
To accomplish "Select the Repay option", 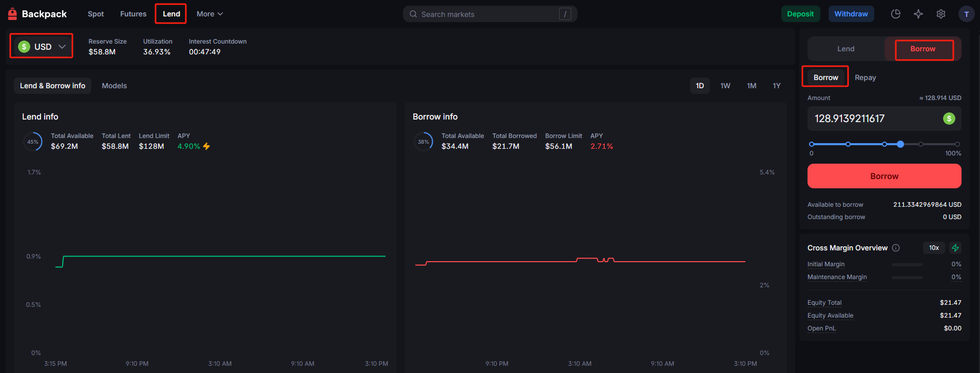I will click(865, 77).
